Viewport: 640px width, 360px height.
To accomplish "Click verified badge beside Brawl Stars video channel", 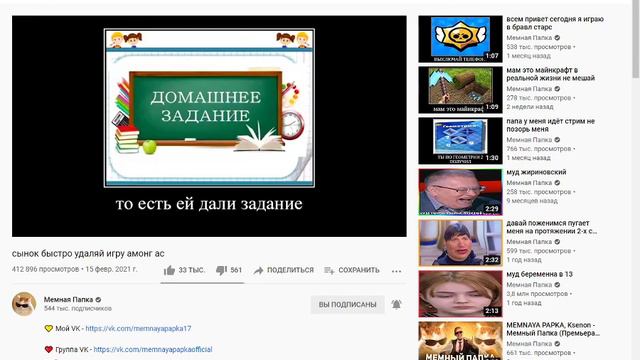I will coord(557,38).
